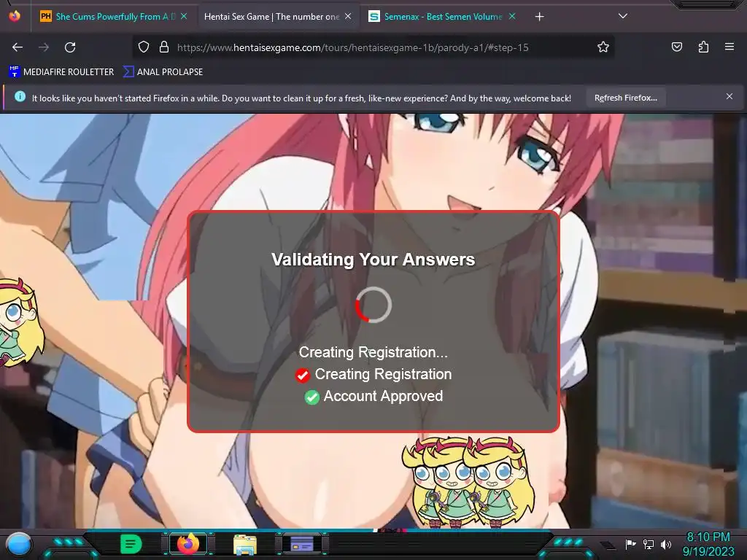
Task: Click the 8:10 PM clock
Action: click(x=708, y=537)
